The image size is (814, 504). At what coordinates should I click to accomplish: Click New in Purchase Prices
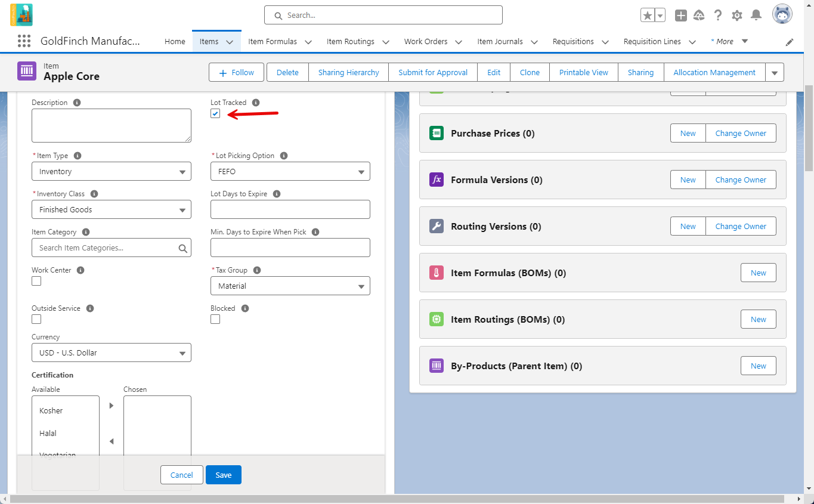pyautogui.click(x=688, y=133)
